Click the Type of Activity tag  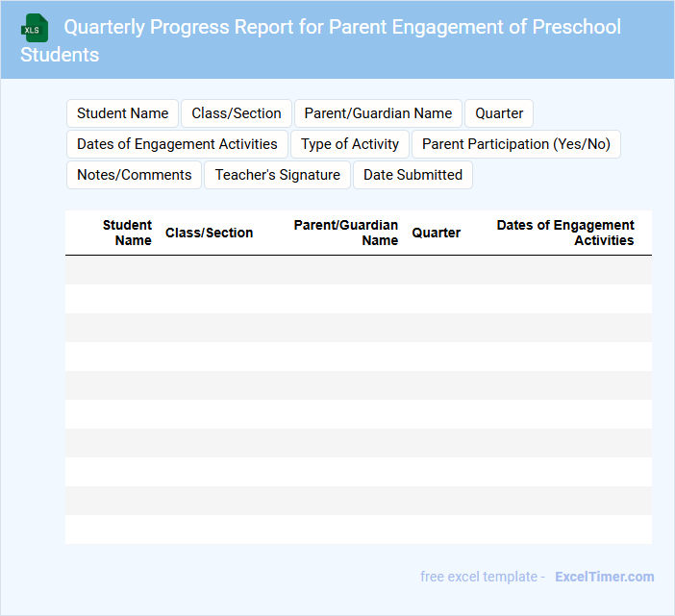(350, 144)
